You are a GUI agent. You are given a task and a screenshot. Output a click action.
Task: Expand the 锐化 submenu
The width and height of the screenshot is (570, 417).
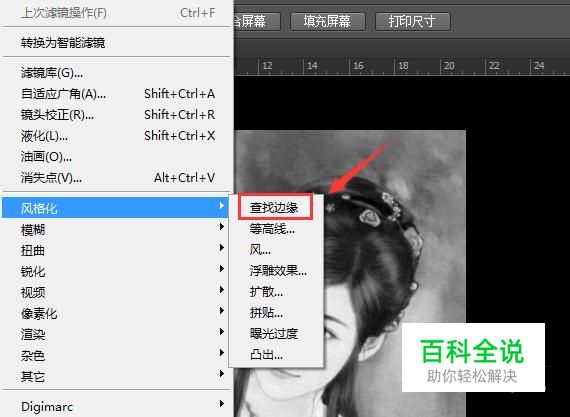(x=116, y=271)
